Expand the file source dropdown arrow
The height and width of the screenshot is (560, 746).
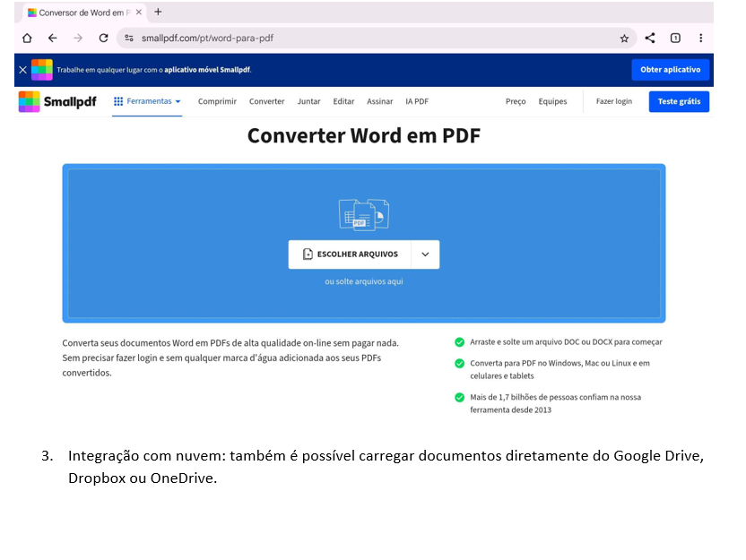pyautogui.click(x=425, y=254)
